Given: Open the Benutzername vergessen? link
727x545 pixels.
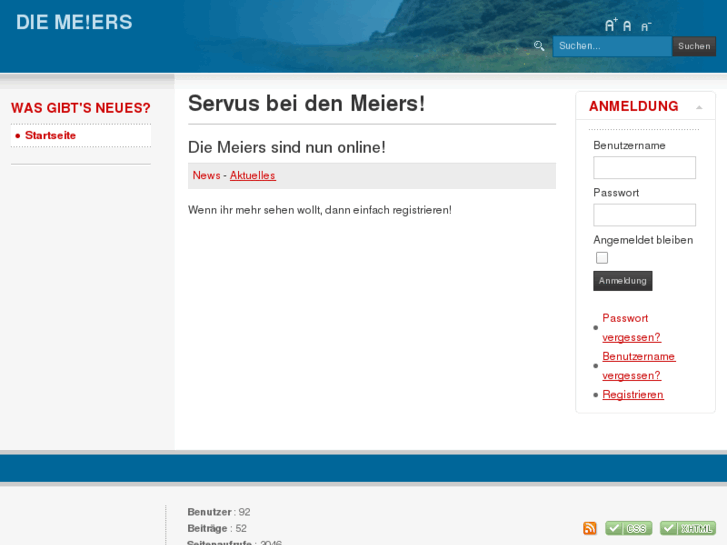Looking at the screenshot, I should 639,366.
